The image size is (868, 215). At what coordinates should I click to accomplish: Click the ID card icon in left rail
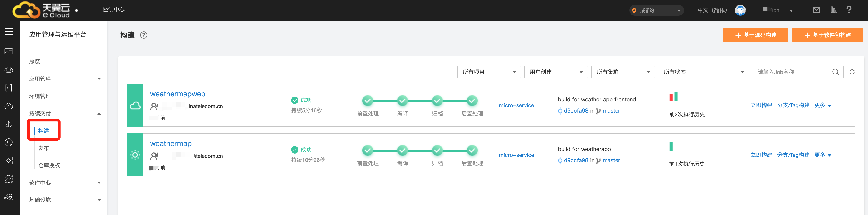pyautogui.click(x=9, y=51)
